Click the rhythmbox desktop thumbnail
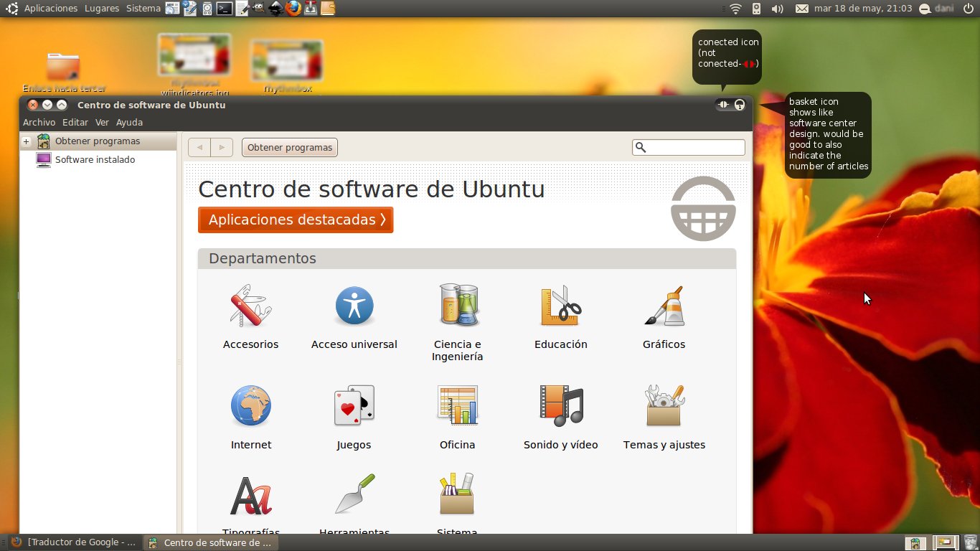Viewport: 980px width, 551px height. tap(287, 61)
